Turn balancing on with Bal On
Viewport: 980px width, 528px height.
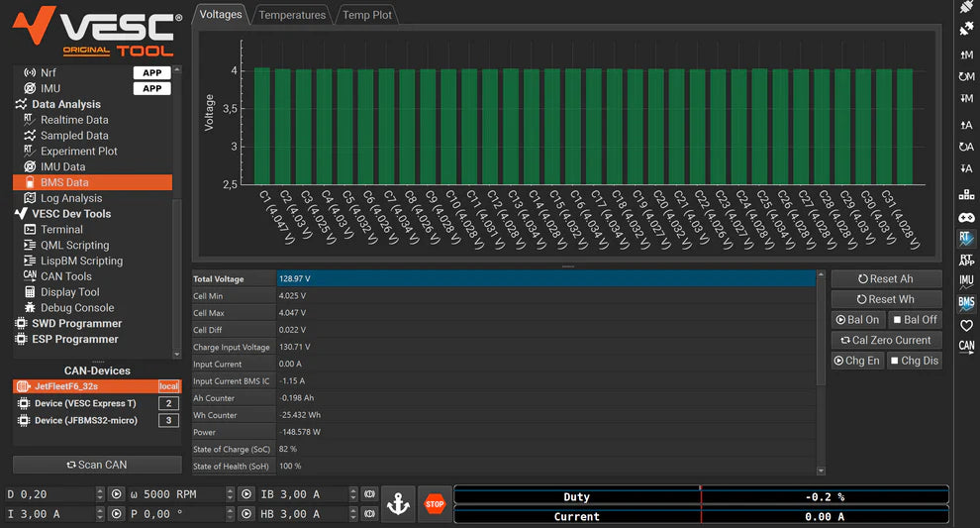click(x=857, y=320)
